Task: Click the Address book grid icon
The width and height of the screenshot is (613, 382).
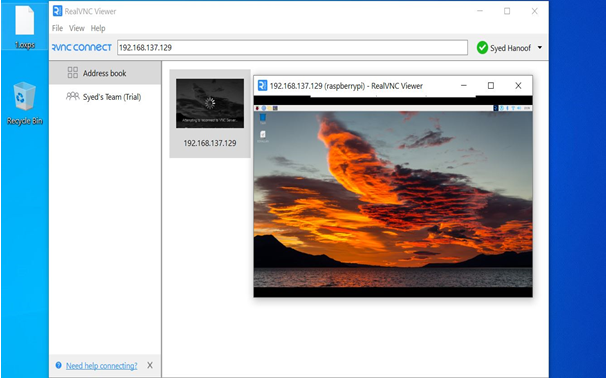Action: click(x=73, y=73)
